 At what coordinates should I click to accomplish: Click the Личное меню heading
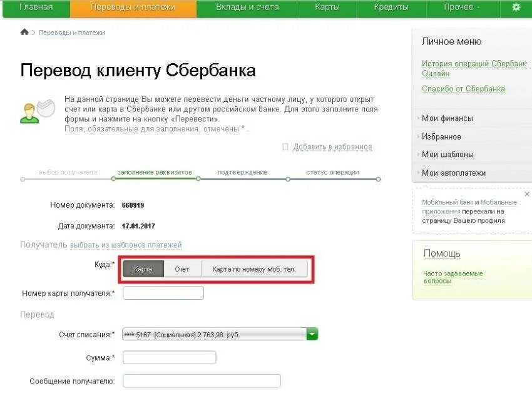pos(452,42)
